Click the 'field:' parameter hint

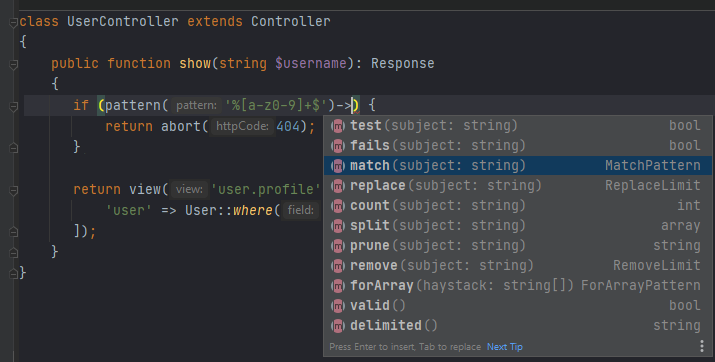coord(300,210)
